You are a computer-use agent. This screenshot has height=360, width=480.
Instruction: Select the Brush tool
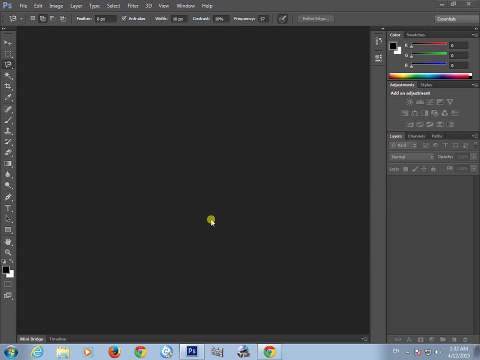tap(8, 120)
